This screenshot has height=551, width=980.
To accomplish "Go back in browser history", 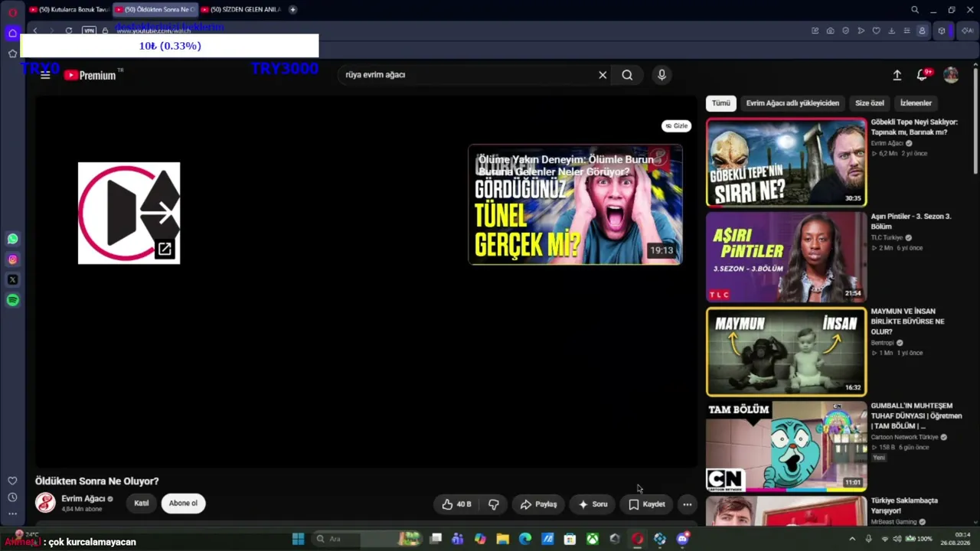I will (34, 31).
